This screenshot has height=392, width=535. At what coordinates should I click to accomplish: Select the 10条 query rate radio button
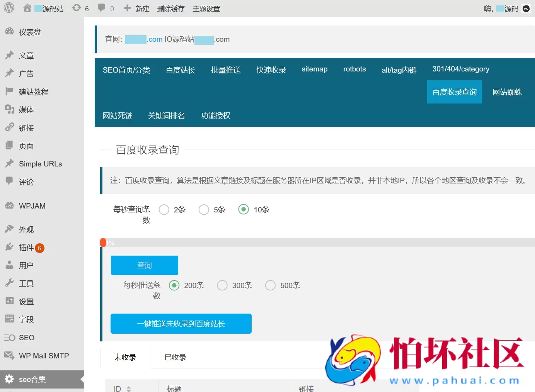244,209
